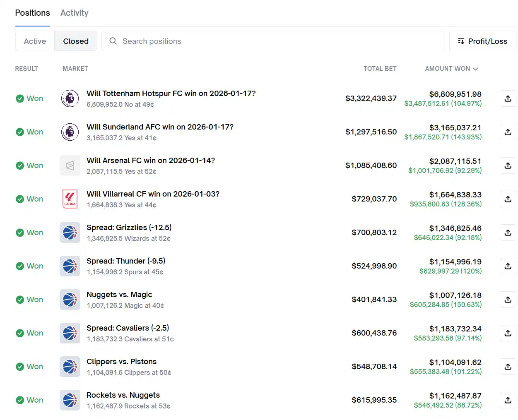
Task: Select amount won $1,007,126.18
Action: (x=455, y=295)
